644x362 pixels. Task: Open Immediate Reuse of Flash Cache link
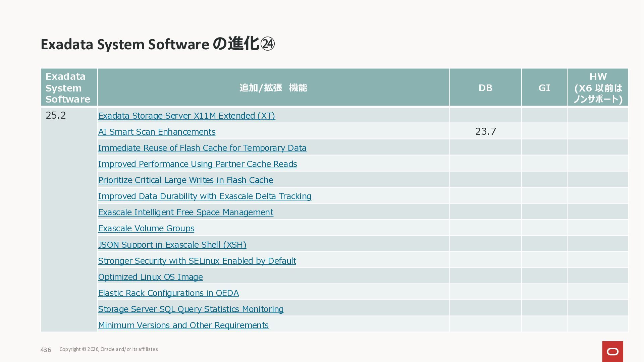point(202,148)
